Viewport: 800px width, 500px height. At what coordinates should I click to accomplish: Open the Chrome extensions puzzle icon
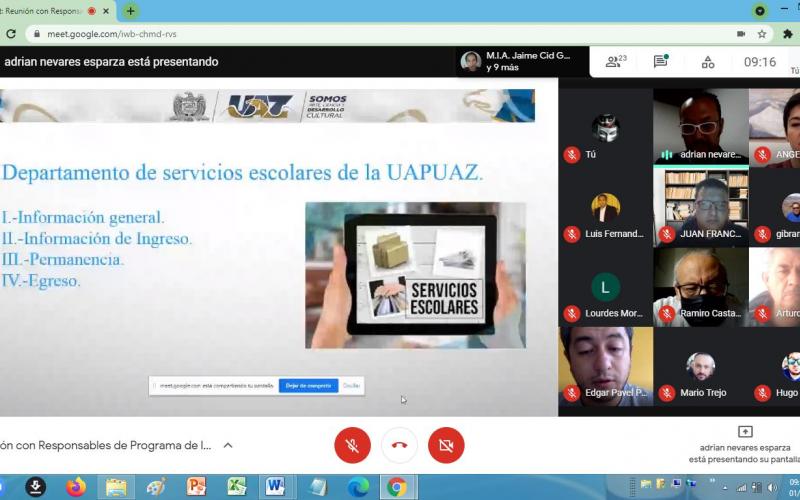pyautogui.click(x=787, y=34)
